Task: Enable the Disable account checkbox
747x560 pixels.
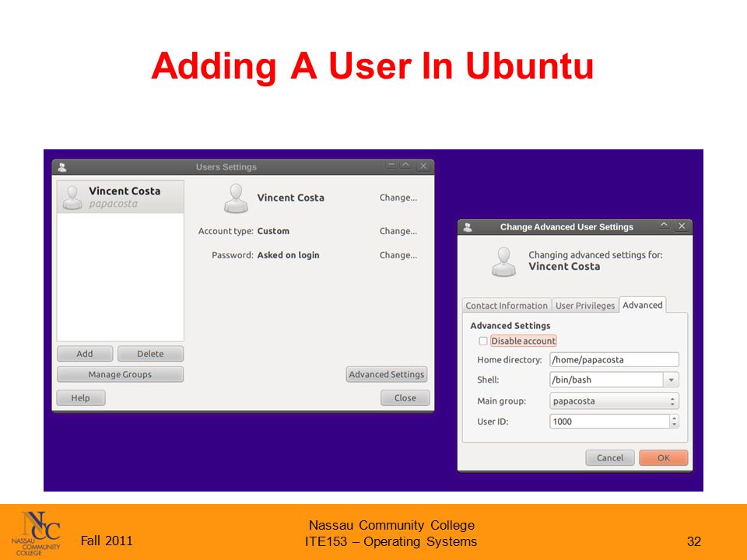Action: (x=483, y=341)
